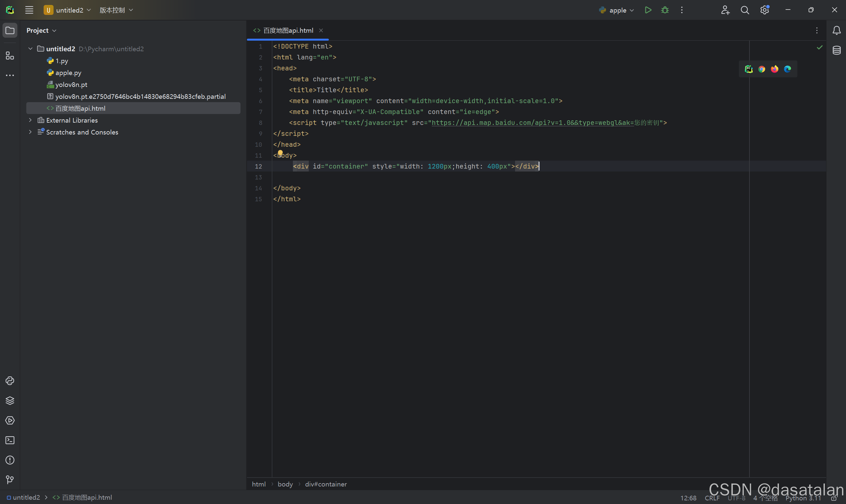
Task: Open the Terminal tool window
Action: click(x=10, y=440)
